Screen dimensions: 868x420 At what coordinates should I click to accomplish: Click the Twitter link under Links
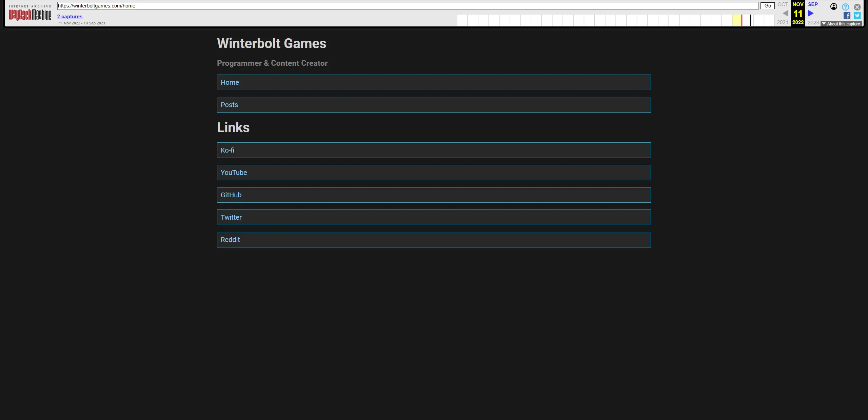pos(231,217)
